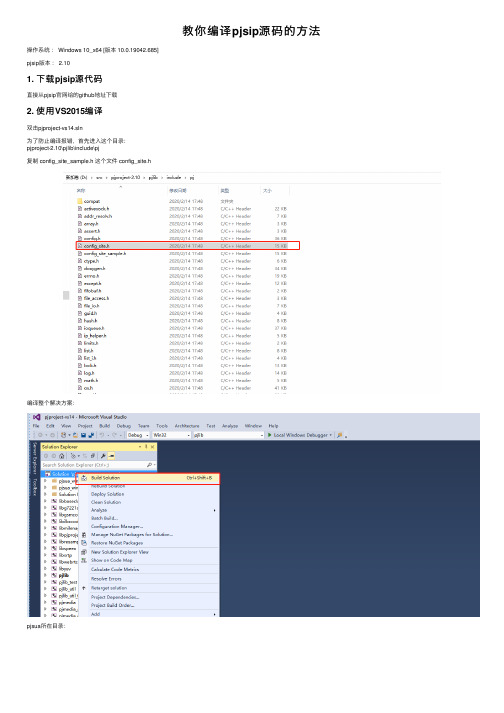
Task: Click include segment in breadcrumb path
Action: point(173,177)
